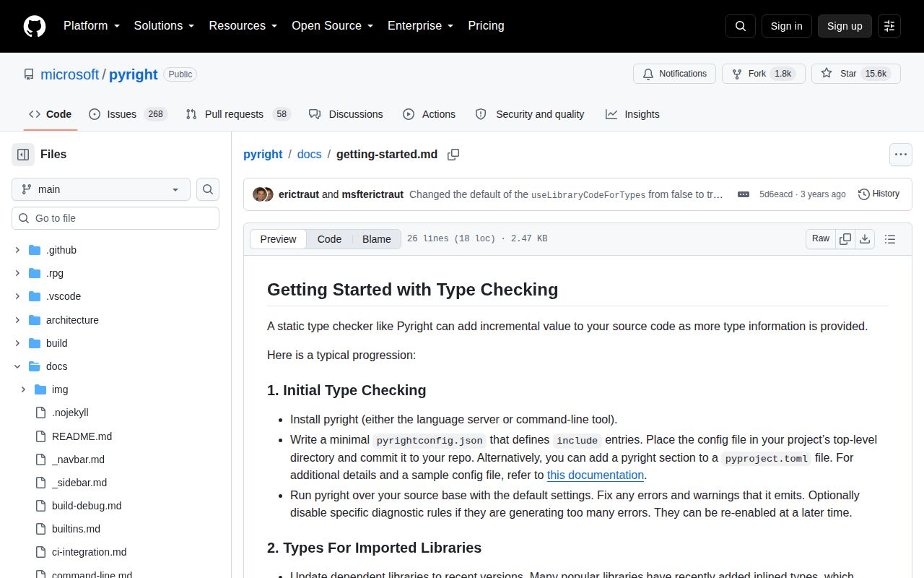Screen dimensions: 924x578
Task: Open the Raw file view
Action: click(x=821, y=239)
